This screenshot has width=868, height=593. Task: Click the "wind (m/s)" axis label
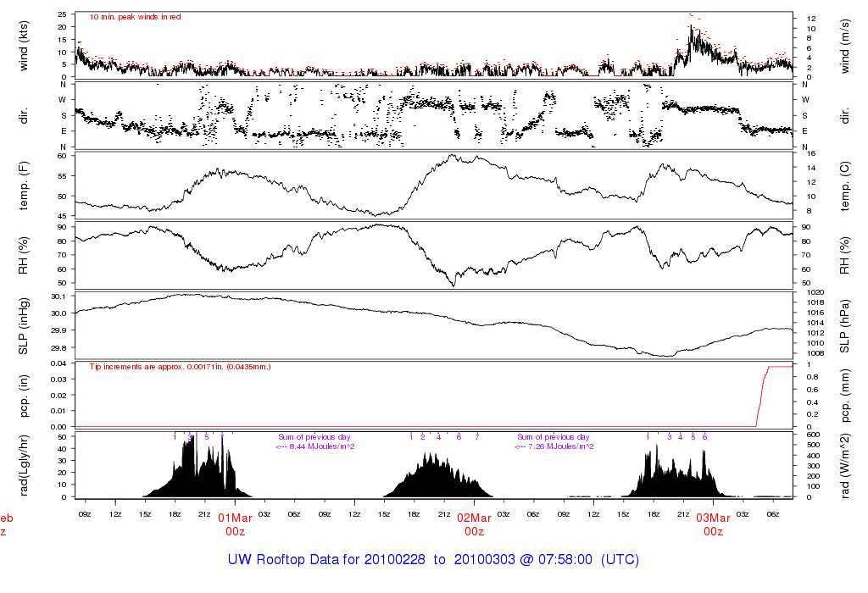tap(844, 46)
